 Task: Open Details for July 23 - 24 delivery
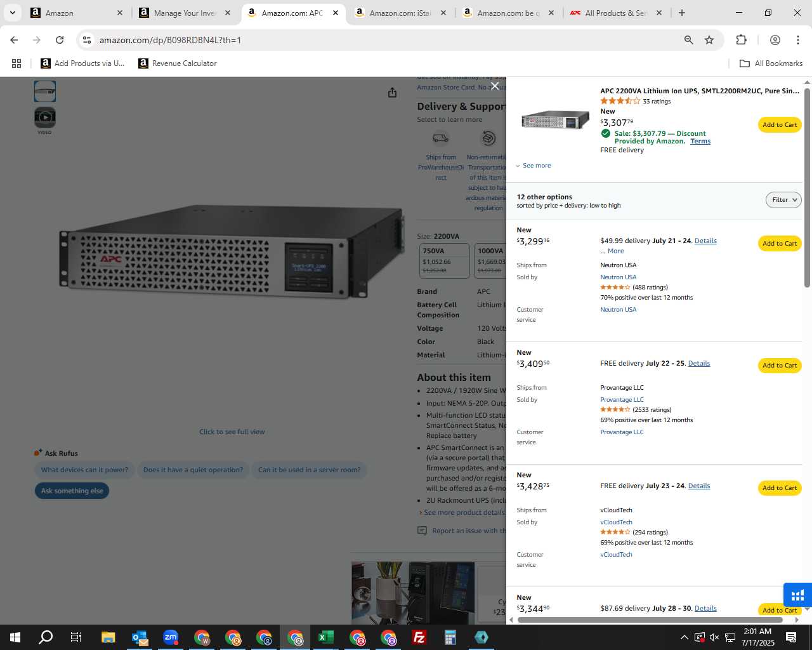point(699,486)
